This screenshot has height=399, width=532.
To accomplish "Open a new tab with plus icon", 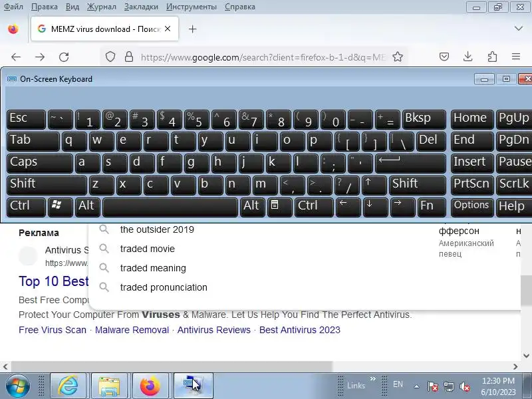I will point(193,29).
